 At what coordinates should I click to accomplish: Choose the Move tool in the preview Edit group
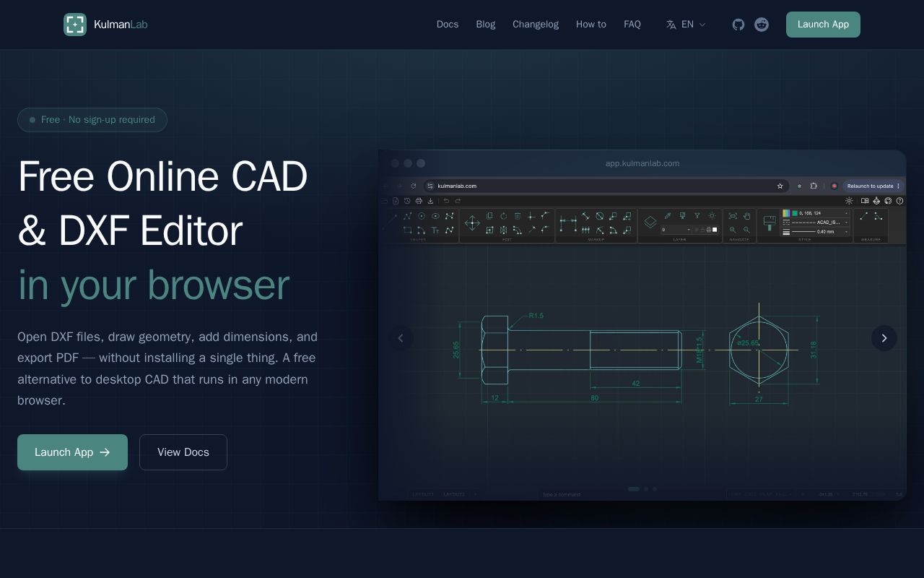pos(472,223)
